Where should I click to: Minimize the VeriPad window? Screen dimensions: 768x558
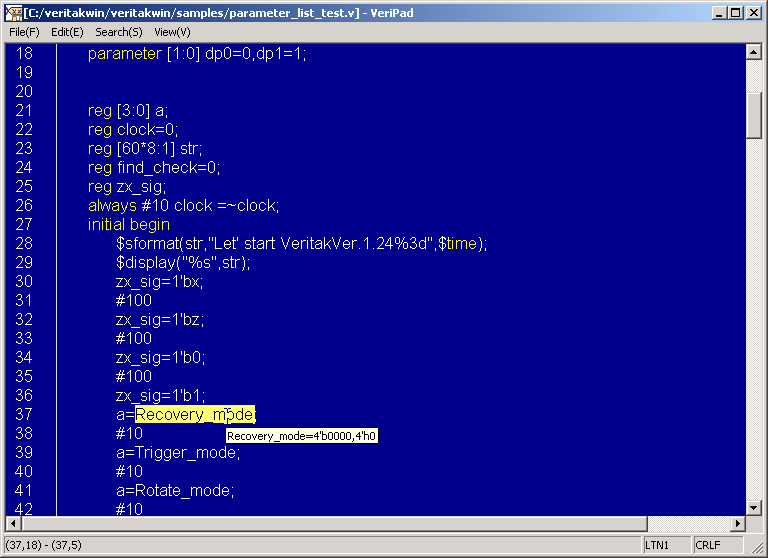click(x=718, y=12)
